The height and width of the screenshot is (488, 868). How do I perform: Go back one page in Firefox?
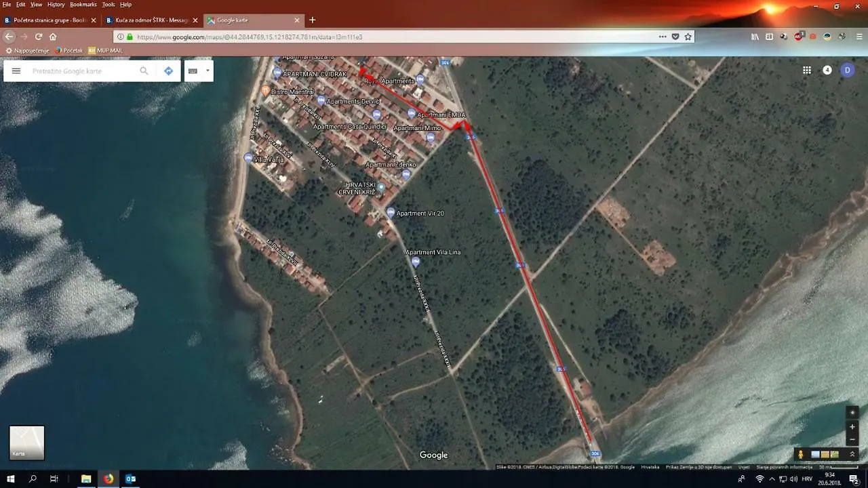[x=9, y=37]
